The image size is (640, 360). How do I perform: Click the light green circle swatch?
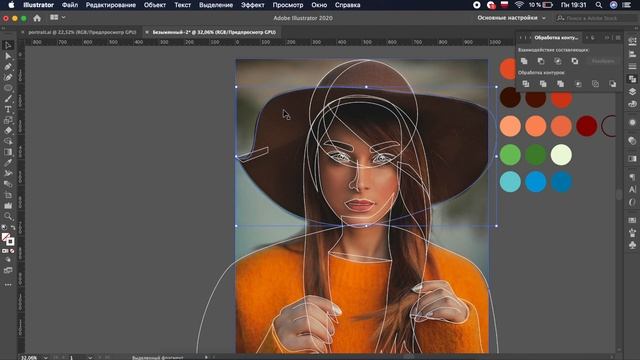(x=510, y=155)
